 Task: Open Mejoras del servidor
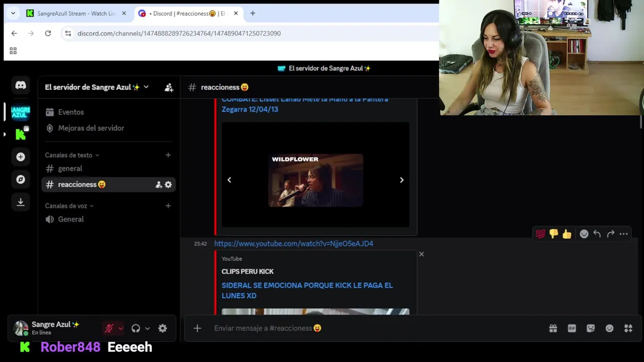[108, 128]
